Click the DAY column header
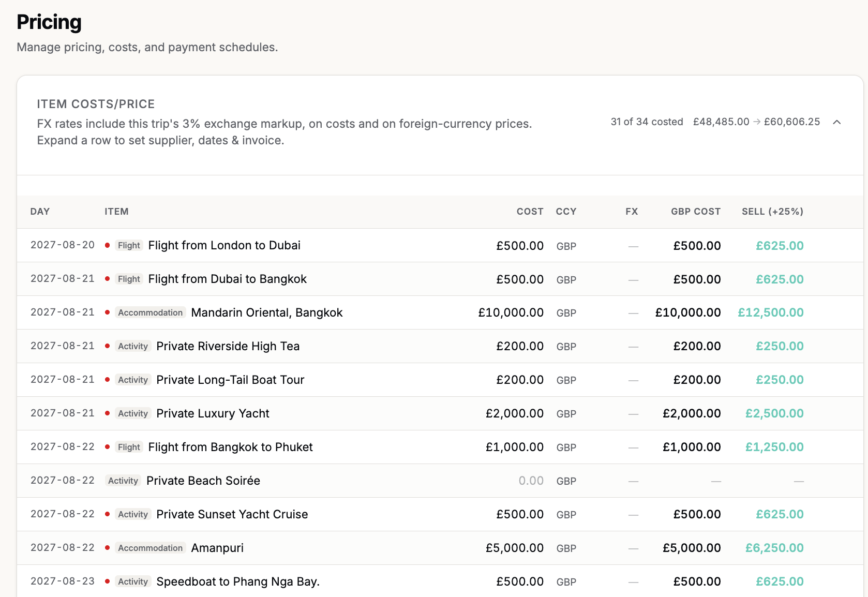Screen dimensions: 868x597 pyautogui.click(x=40, y=212)
